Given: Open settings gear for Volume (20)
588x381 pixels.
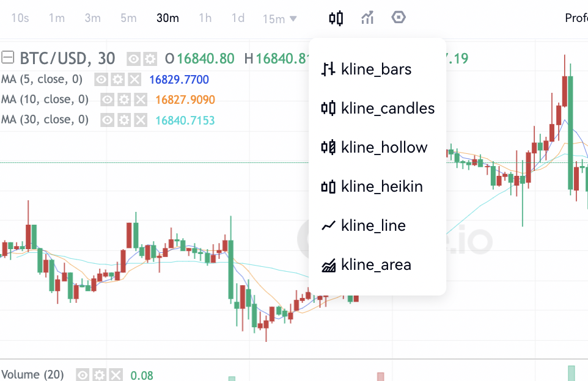Looking at the screenshot, I should coord(99,375).
